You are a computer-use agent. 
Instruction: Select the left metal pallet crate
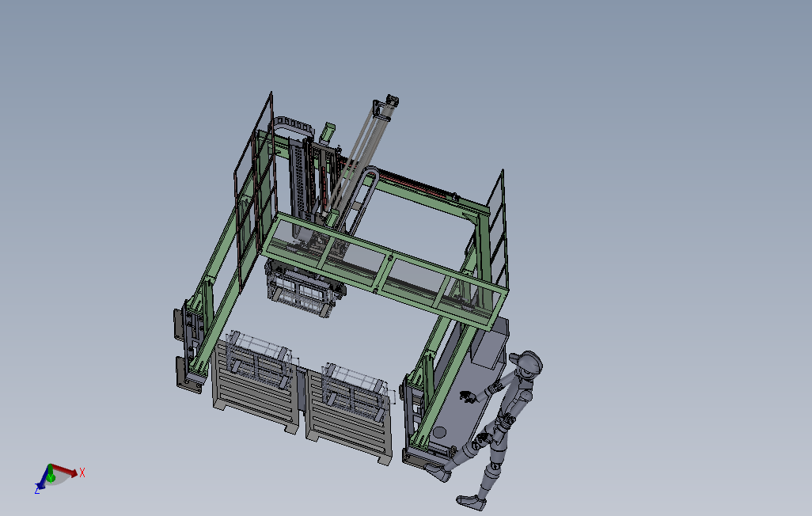pos(256,386)
